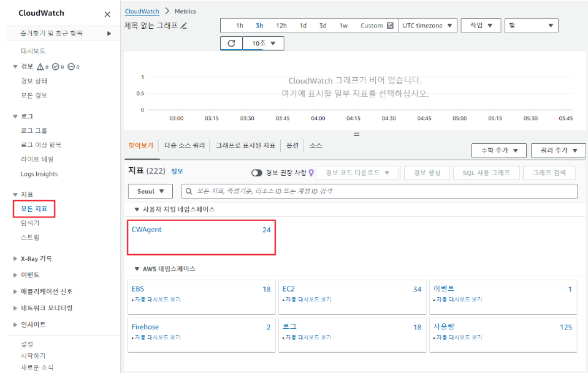Select the 1h time range
The width and height of the screenshot is (588, 373).
pos(240,26)
